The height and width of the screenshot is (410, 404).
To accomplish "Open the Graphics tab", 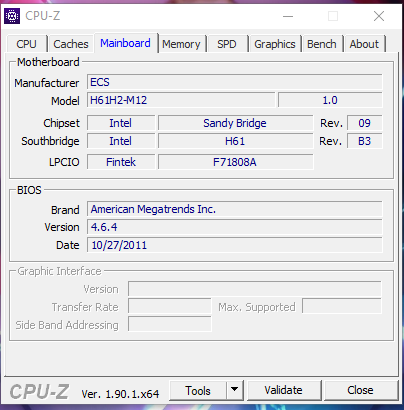I will [275, 44].
